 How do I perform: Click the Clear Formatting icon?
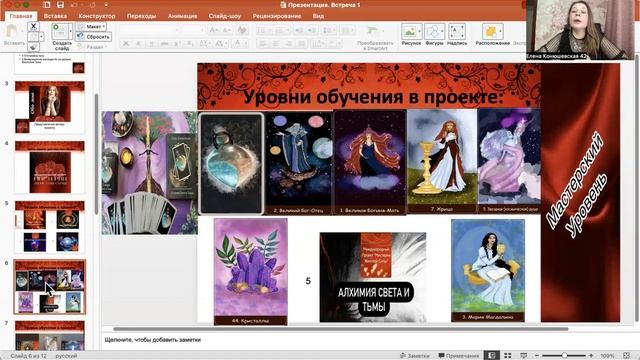coord(242,30)
